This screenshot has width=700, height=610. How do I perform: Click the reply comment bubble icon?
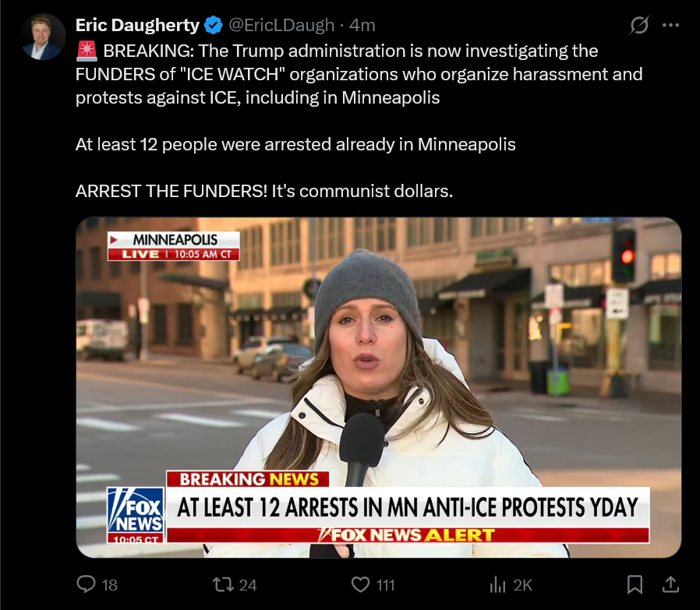[x=87, y=584]
